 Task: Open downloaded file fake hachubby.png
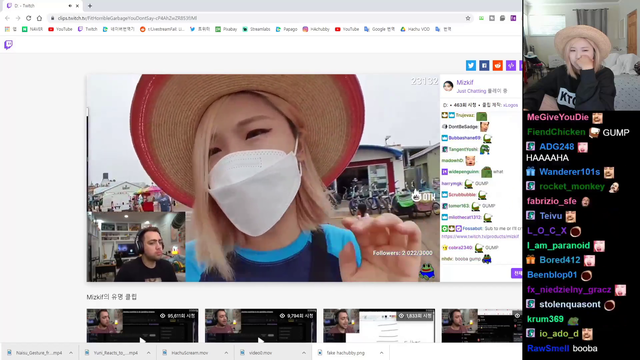tap(342, 353)
